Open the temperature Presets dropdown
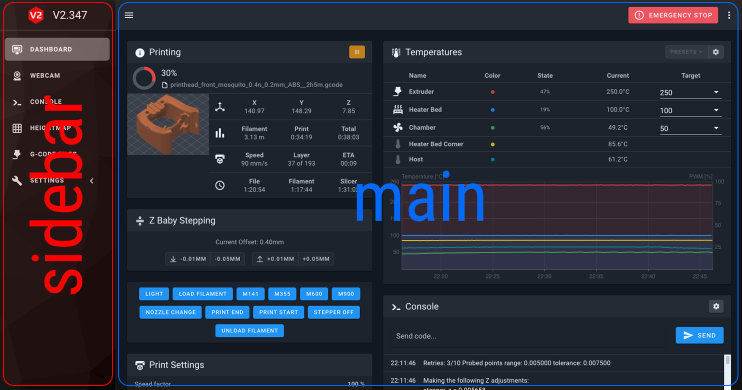This screenshot has height=390, width=742. coord(686,52)
